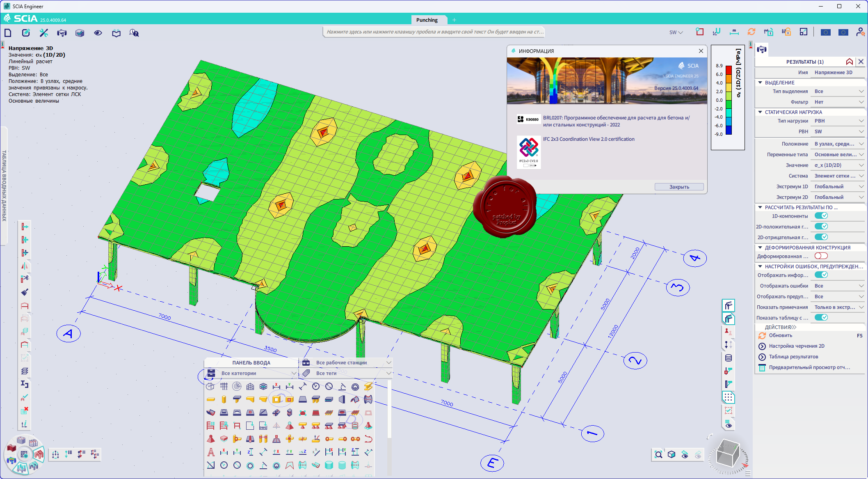The image size is (868, 479).
Task: Open the Edit project data icon
Action: click(26, 33)
